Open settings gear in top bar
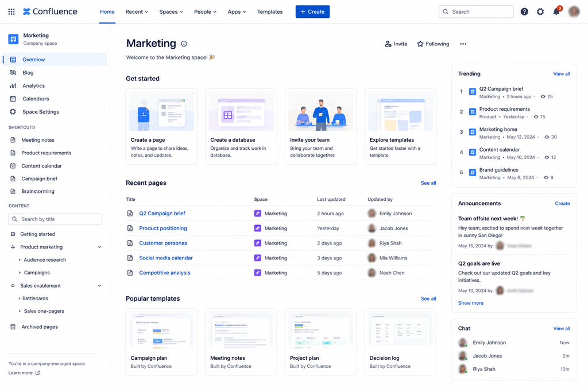588x392 pixels. [540, 11]
